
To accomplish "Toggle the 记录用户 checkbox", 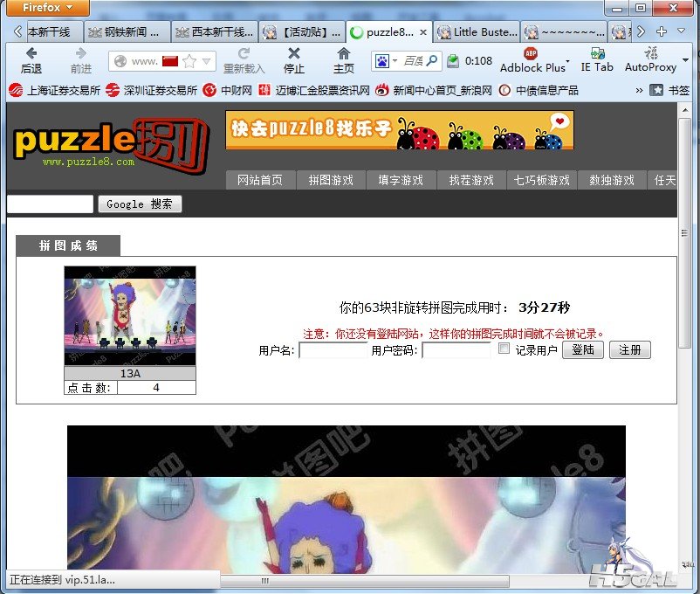I will [504, 349].
